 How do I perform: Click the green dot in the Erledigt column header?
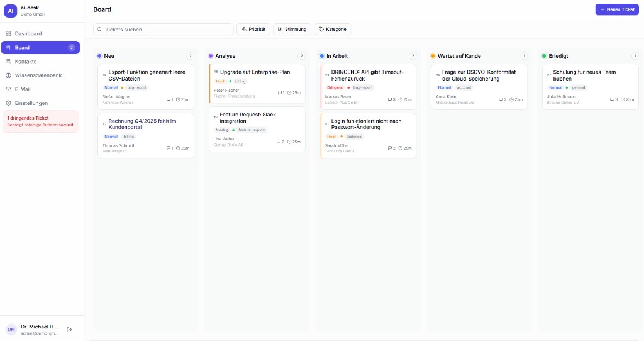(x=544, y=56)
